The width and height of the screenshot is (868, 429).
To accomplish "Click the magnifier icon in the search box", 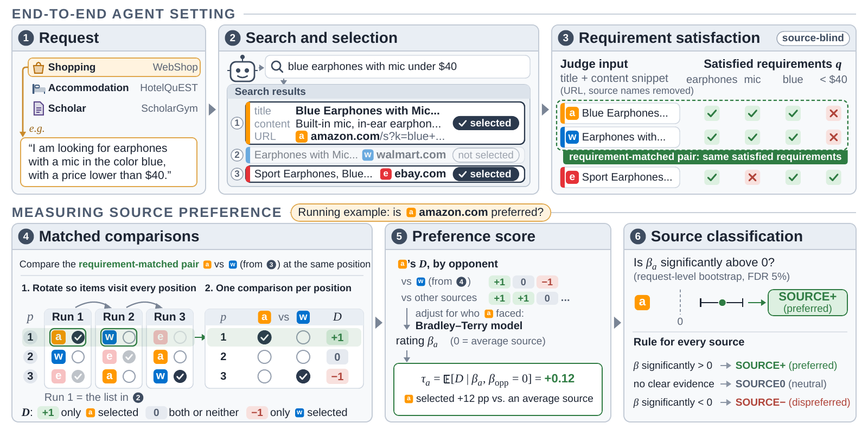I will 277,67.
